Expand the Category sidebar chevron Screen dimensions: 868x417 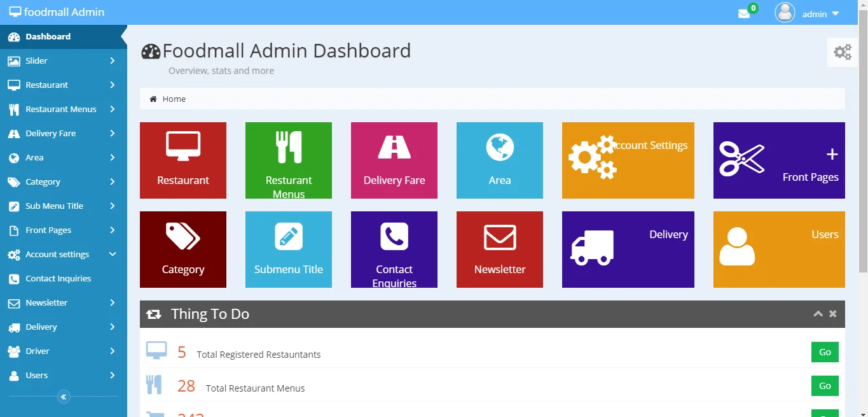pyautogui.click(x=112, y=181)
